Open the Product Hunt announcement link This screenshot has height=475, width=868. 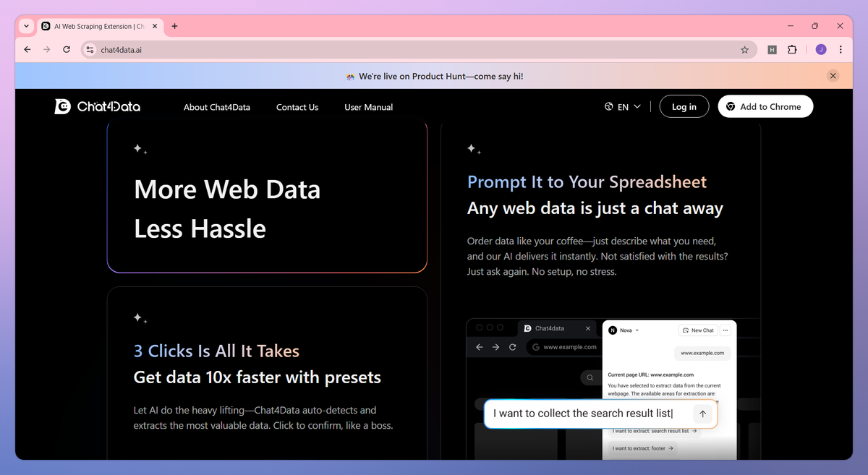435,76
